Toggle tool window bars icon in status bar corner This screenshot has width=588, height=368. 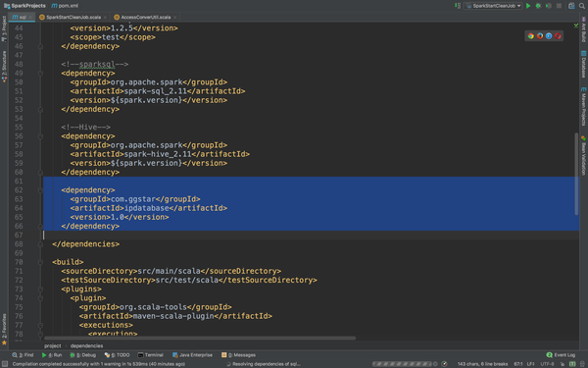(5, 364)
